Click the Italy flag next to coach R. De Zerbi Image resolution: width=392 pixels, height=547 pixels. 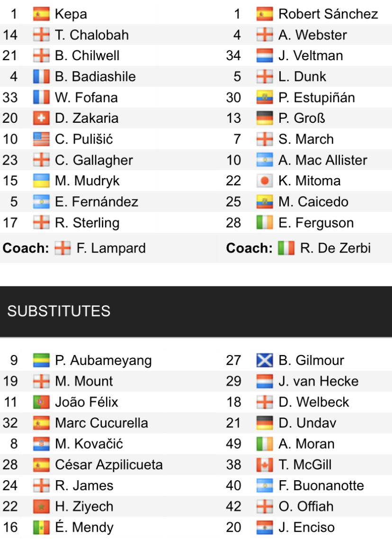point(286,248)
